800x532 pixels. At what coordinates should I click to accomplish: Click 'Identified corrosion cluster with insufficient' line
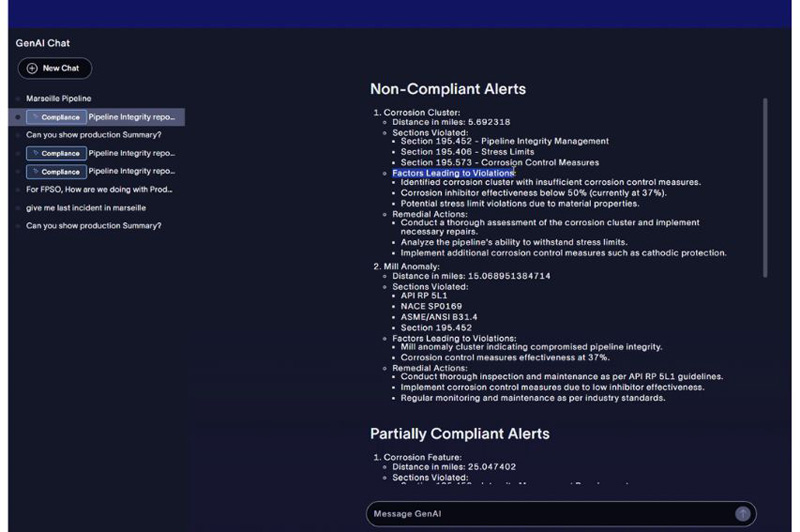point(551,182)
